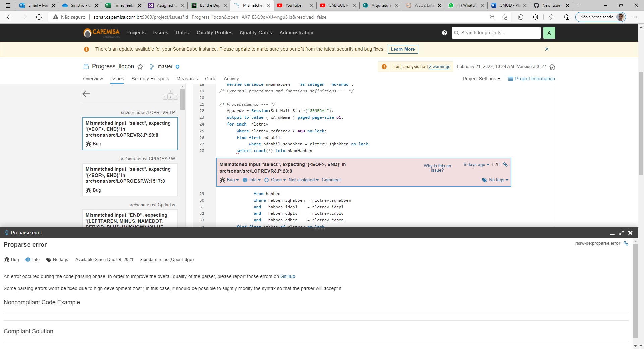
Task: Copy the rssw-oe:proparse.error rule permalink icon
Action: (x=626, y=243)
